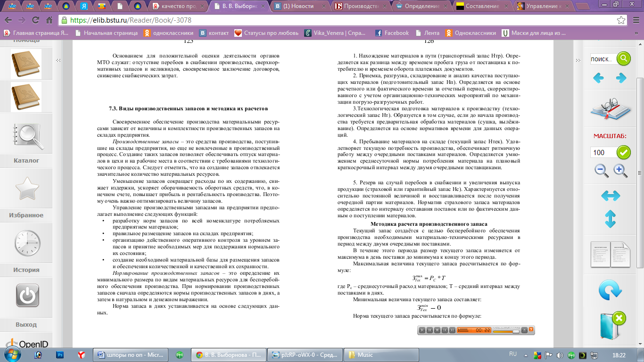Collapse right panel with the double-arrow handle

click(x=578, y=60)
